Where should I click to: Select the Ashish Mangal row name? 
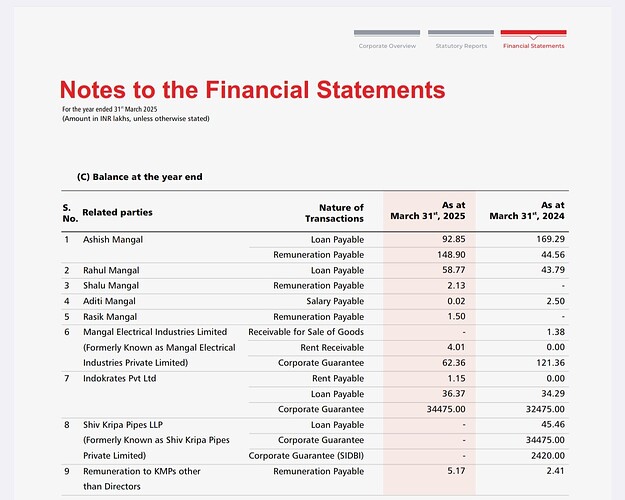point(113,240)
